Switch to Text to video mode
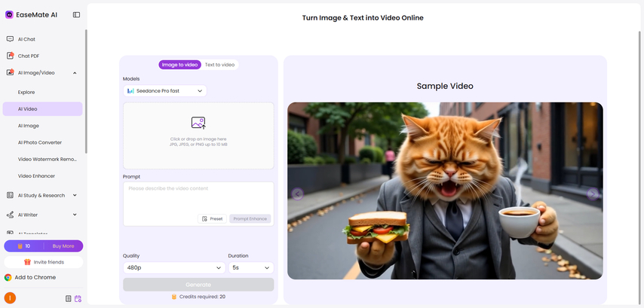 coord(219,65)
